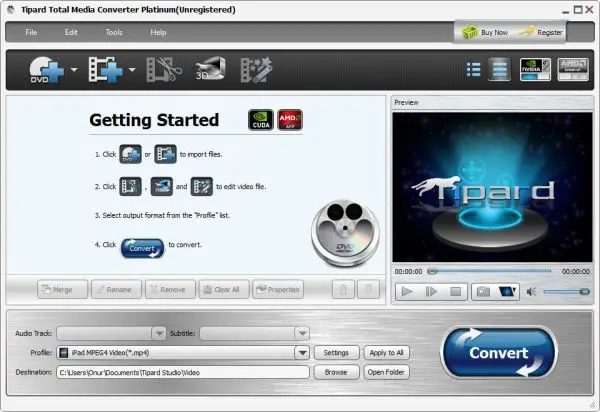This screenshot has width=600, height=412.
Task: Open the 3D settings tool
Action: coord(210,69)
